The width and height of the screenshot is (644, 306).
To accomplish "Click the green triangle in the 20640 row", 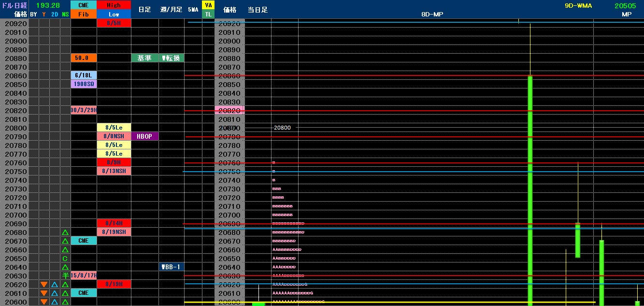I will 65,267.
